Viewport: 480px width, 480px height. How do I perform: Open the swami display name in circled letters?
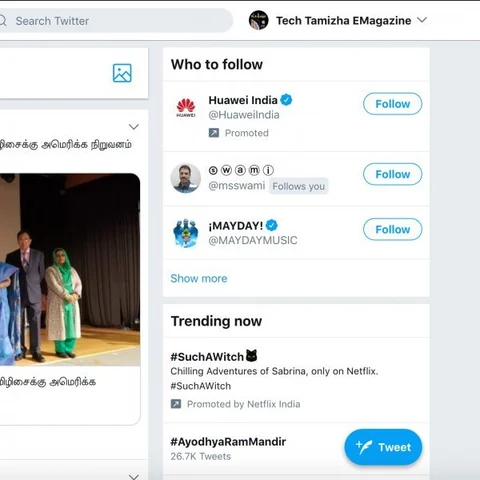coord(241,170)
